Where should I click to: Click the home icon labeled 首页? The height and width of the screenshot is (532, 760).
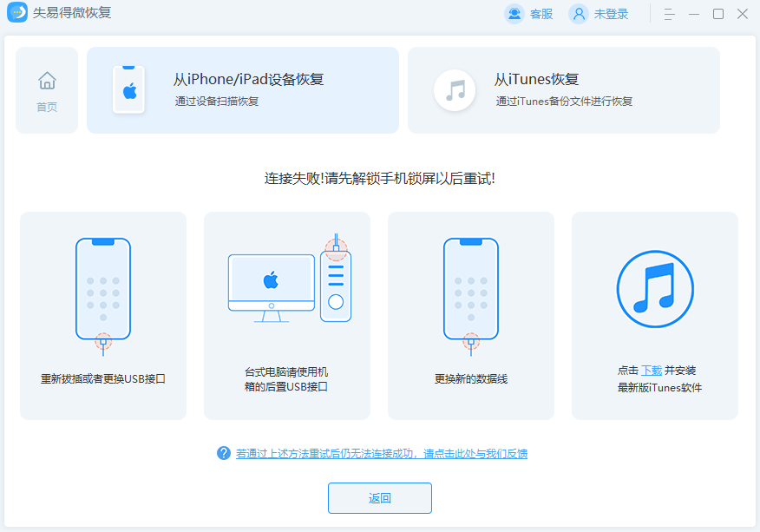click(47, 82)
